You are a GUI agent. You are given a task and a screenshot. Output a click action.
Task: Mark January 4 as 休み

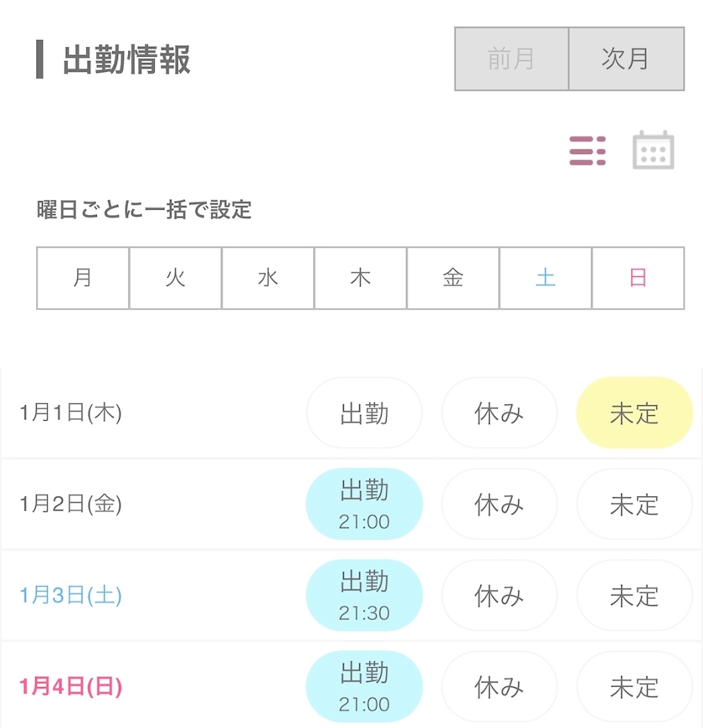coord(499,687)
